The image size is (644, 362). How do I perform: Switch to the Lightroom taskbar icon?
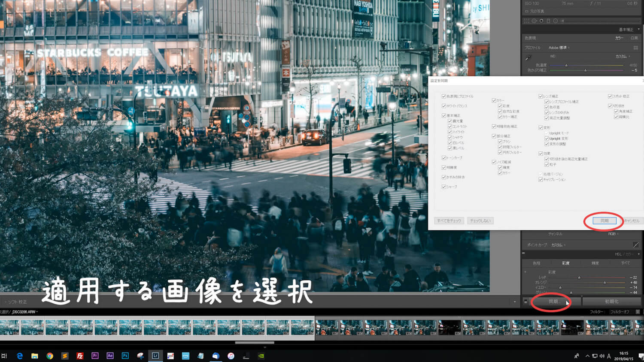pyautogui.click(x=155, y=356)
